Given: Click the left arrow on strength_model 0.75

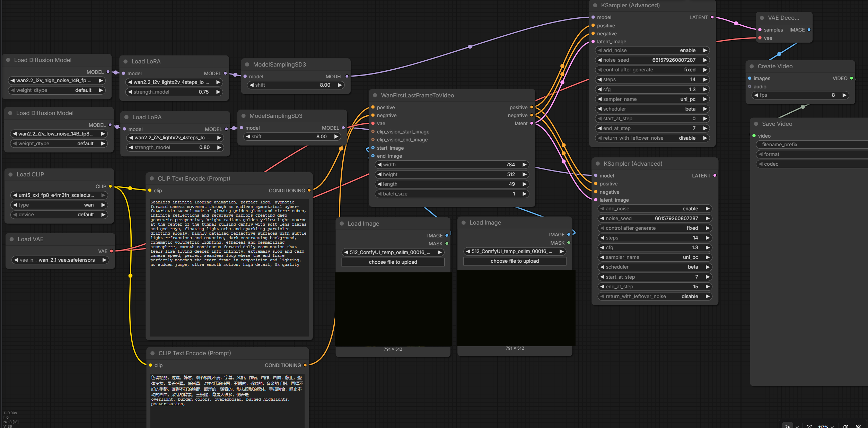Looking at the screenshot, I should click(130, 92).
